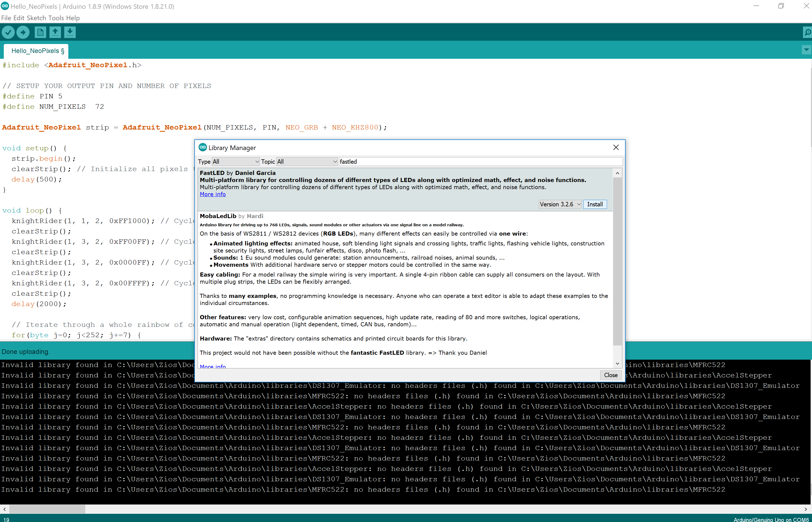The width and height of the screenshot is (812, 522).
Task: Expand the Type filter dropdown
Action: pyautogui.click(x=236, y=162)
